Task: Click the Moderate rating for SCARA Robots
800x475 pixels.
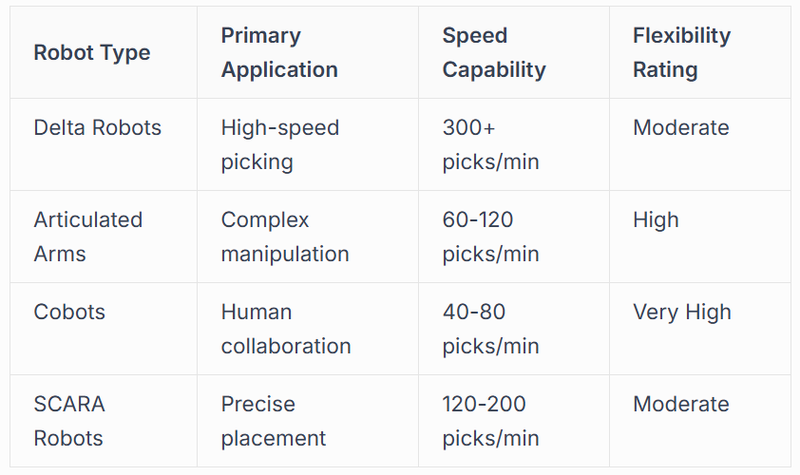Action: [681, 404]
